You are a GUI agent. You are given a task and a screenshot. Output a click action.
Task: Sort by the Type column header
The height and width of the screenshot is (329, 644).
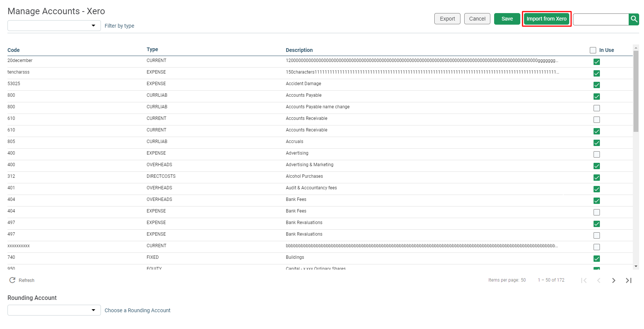coord(152,49)
